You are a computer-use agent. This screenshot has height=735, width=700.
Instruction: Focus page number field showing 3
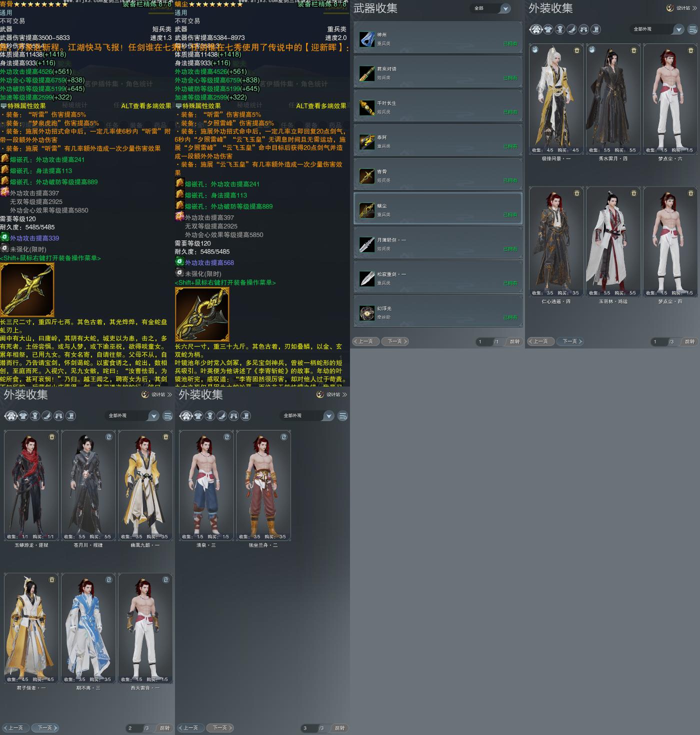[x=309, y=728]
